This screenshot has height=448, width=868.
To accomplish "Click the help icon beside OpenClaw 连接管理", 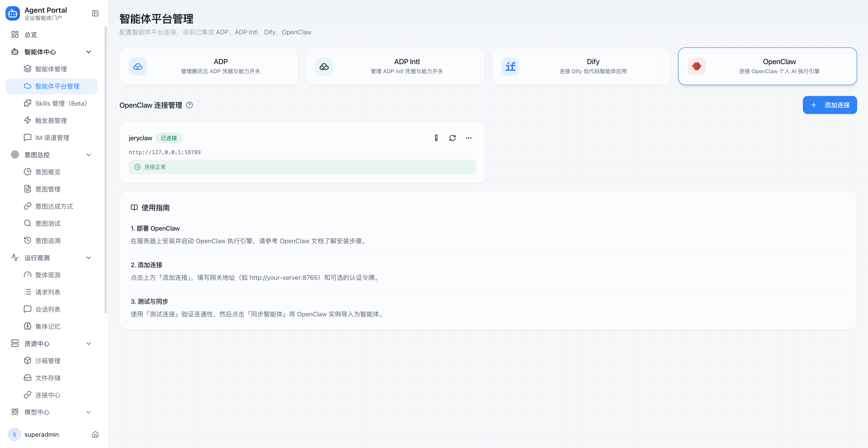I will click(189, 105).
